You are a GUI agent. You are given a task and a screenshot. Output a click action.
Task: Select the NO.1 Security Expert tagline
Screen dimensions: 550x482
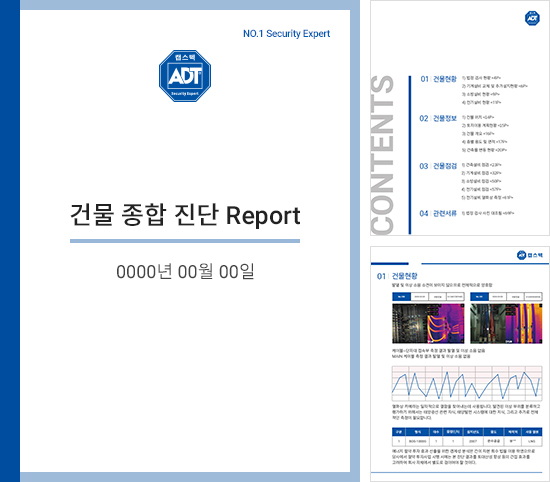pyautogui.click(x=287, y=34)
